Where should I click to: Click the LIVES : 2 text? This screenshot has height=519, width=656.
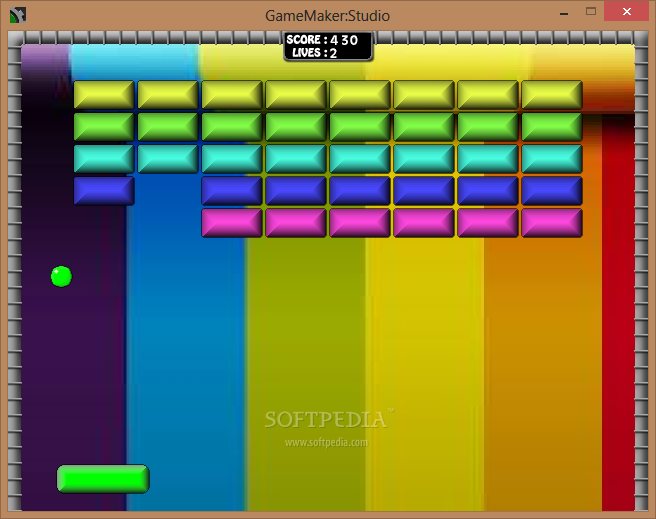(315, 53)
